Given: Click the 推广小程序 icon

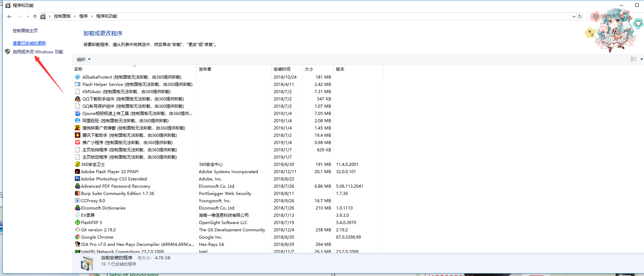Looking at the screenshot, I should (78, 142).
